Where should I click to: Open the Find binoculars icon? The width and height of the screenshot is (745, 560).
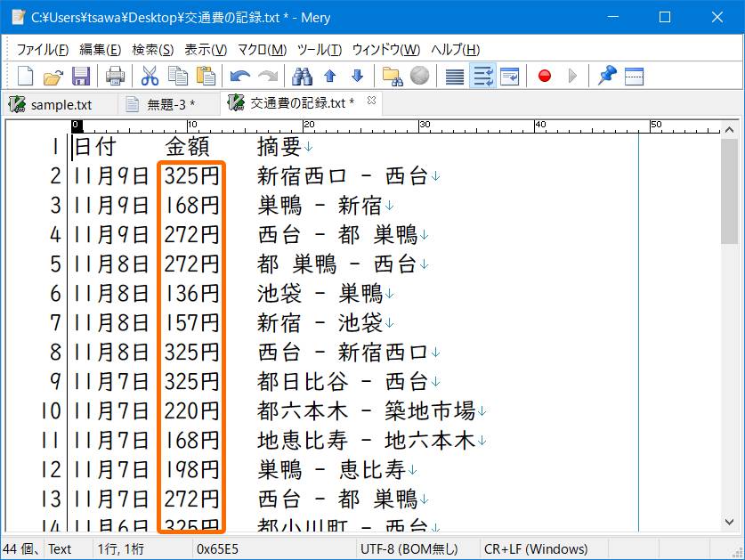pos(302,77)
